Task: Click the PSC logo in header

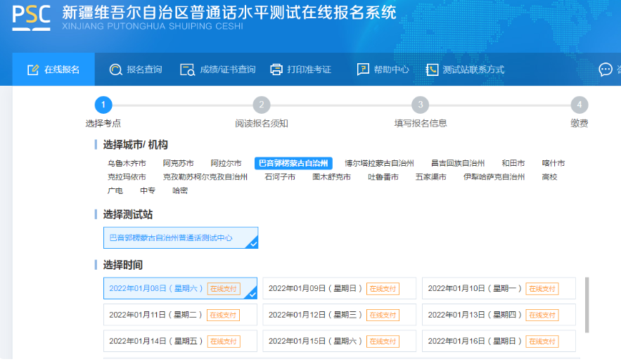Action: (32, 18)
